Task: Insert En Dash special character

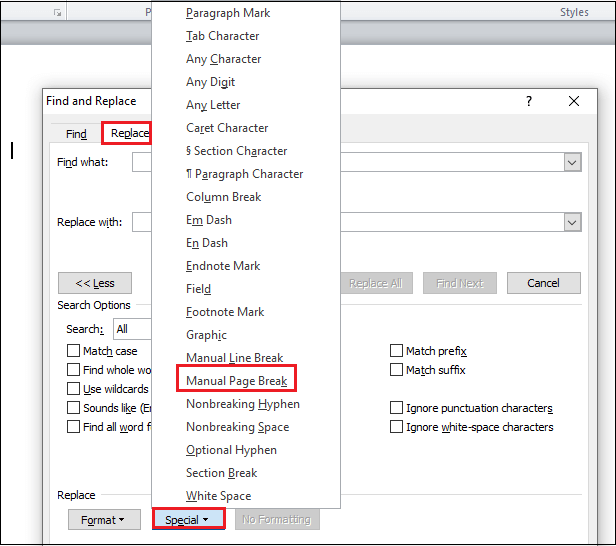Action: pyautogui.click(x=246, y=243)
